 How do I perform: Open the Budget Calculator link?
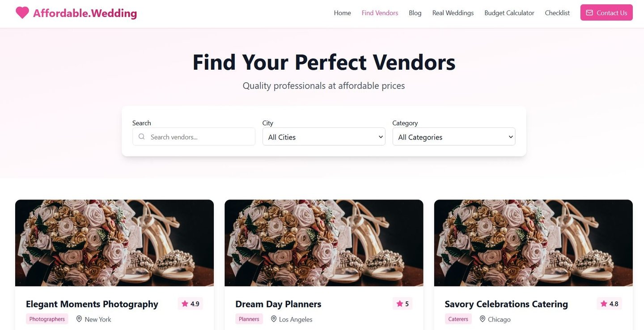click(x=509, y=13)
